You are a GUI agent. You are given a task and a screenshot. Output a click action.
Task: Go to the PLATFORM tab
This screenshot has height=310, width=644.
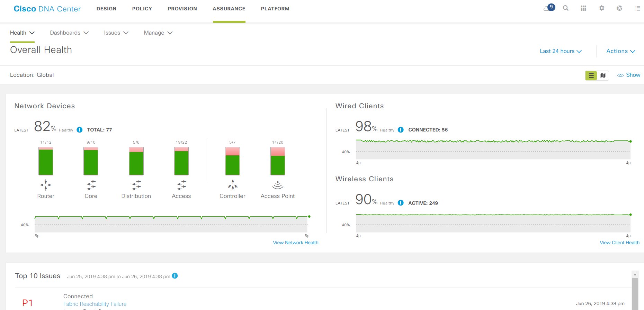(275, 9)
